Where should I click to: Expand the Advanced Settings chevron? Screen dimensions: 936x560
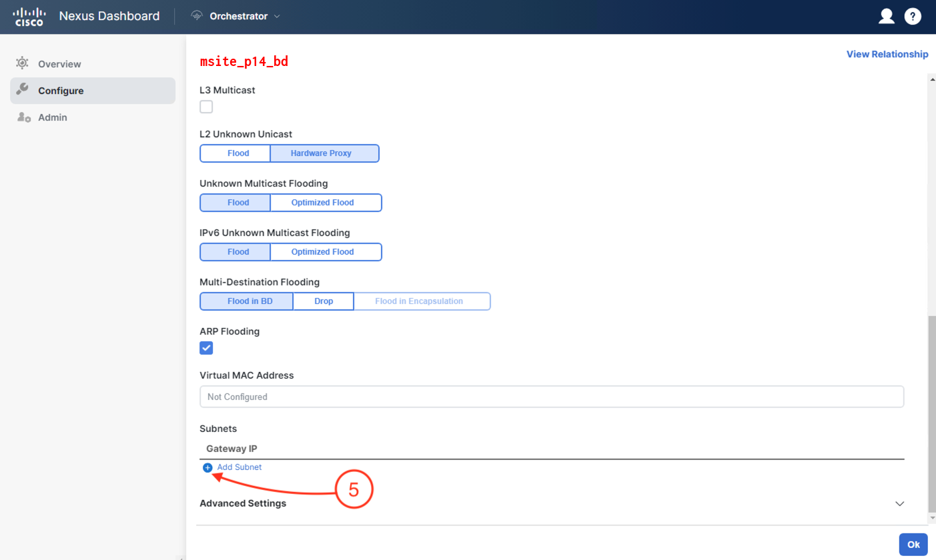pos(899,503)
